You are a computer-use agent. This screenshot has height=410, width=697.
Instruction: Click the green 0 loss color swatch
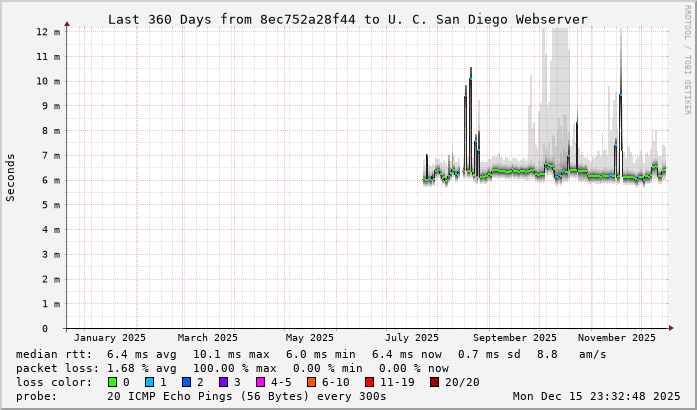[x=112, y=381]
